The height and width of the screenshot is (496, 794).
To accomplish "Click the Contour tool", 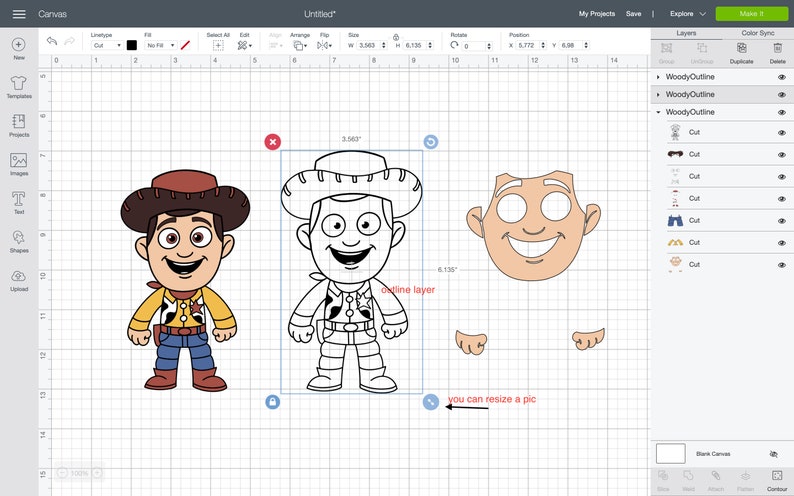I will (x=777, y=480).
